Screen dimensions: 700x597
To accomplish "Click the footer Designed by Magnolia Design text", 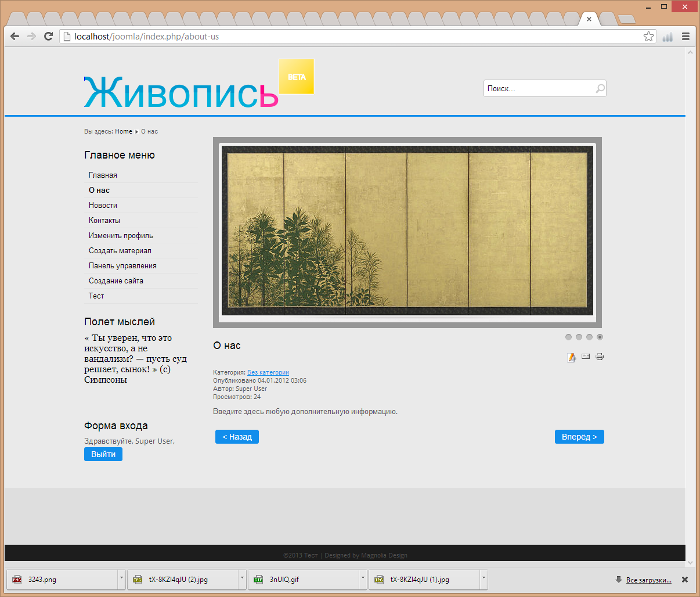I will coord(366,555).
